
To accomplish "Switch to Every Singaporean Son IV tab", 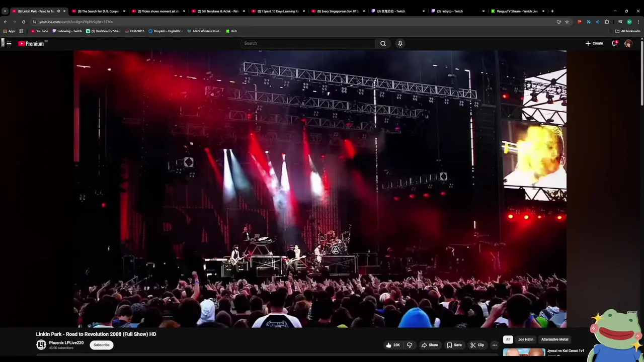I will [338, 11].
